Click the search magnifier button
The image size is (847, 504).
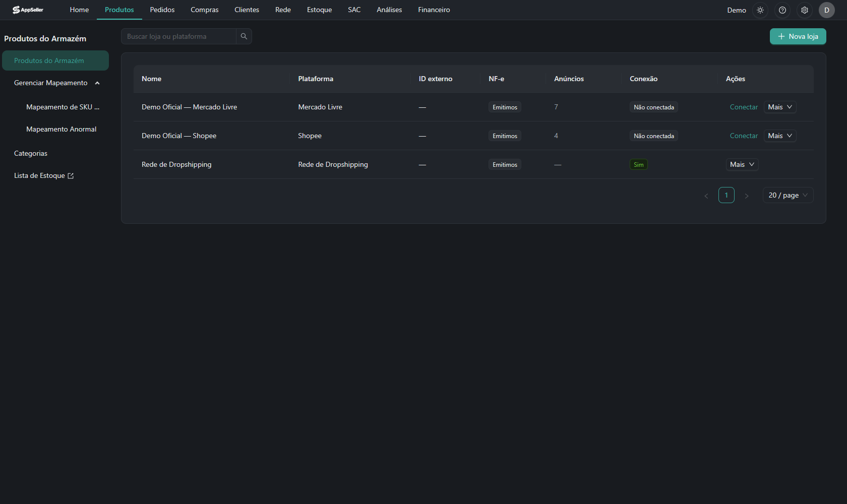(244, 36)
